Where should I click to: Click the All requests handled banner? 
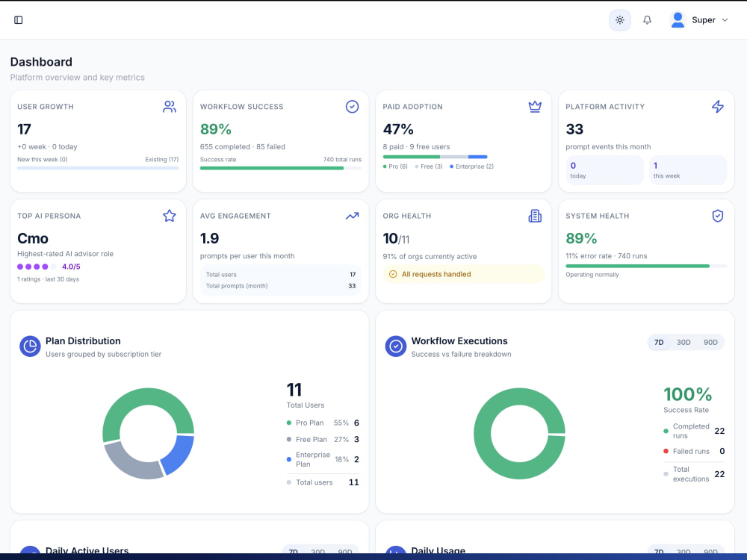(x=463, y=274)
